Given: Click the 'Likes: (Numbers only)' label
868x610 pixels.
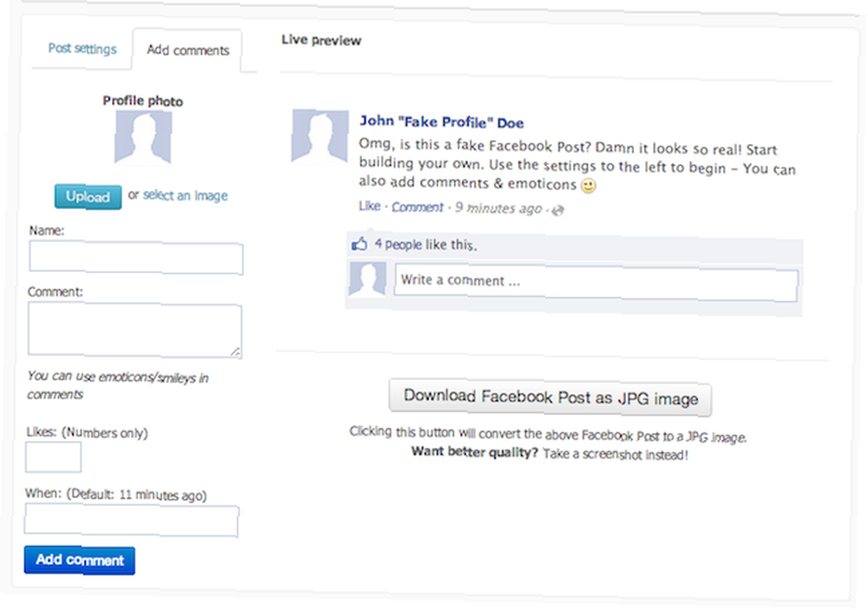Looking at the screenshot, I should click(87, 432).
